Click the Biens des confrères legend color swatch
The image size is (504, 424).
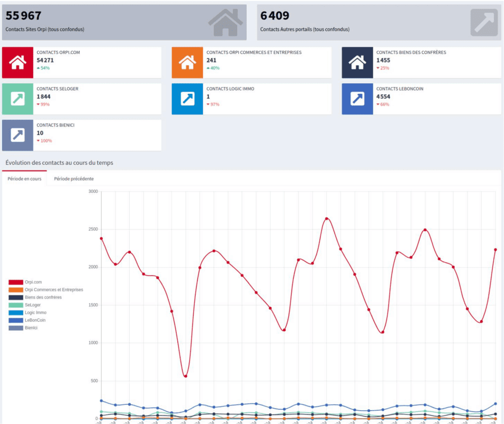click(16, 297)
